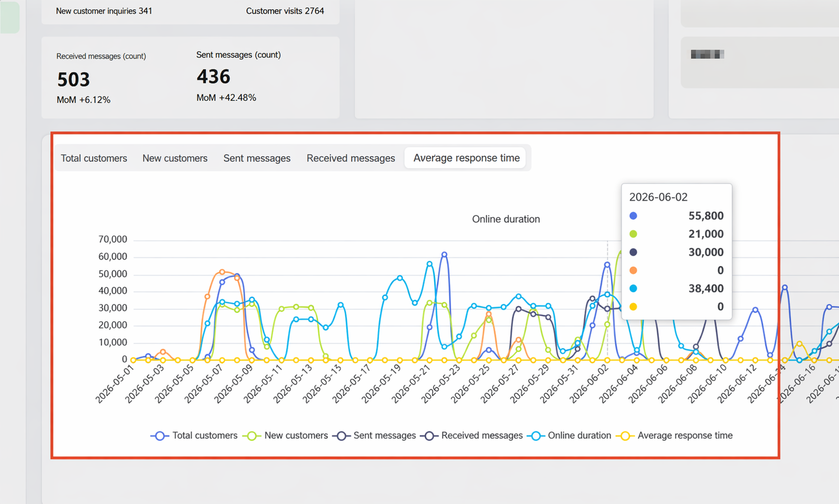Click Customer visits 2764 text
The image size is (839, 504).
[x=285, y=11]
